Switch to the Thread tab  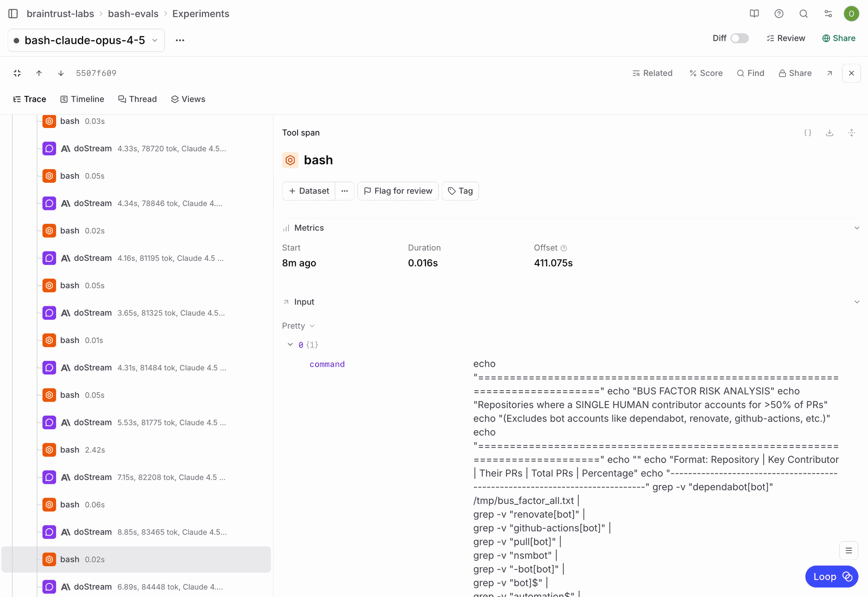point(137,99)
